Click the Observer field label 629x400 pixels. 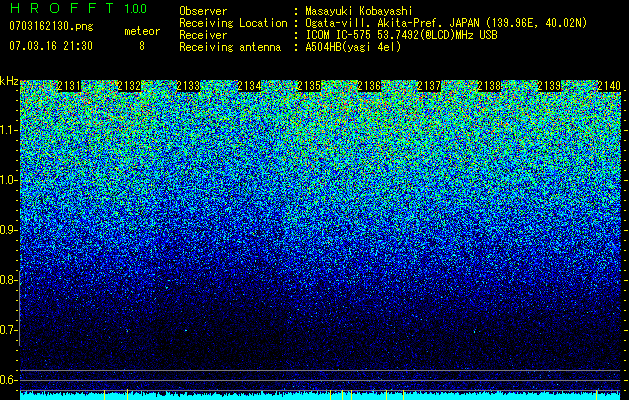click(x=203, y=11)
